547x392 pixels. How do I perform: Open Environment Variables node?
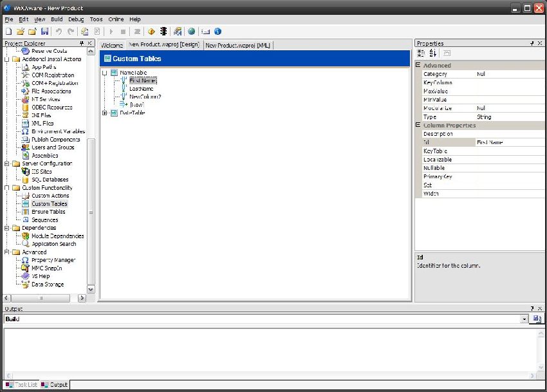58,131
